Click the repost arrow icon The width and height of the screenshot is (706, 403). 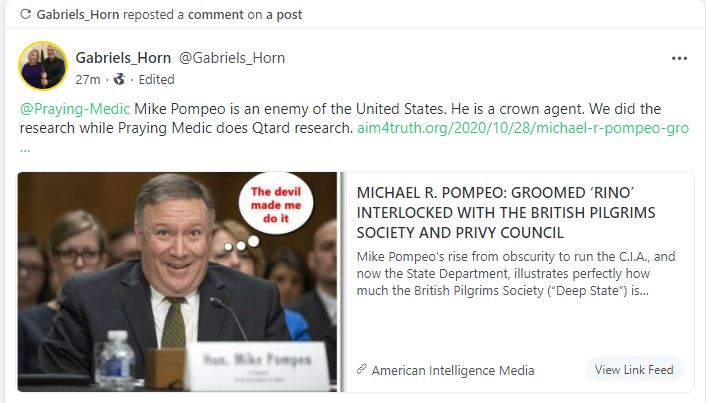pyautogui.click(x=26, y=14)
